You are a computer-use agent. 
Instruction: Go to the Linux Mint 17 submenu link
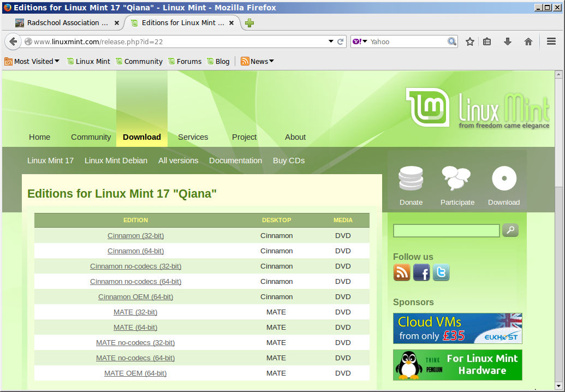click(50, 161)
